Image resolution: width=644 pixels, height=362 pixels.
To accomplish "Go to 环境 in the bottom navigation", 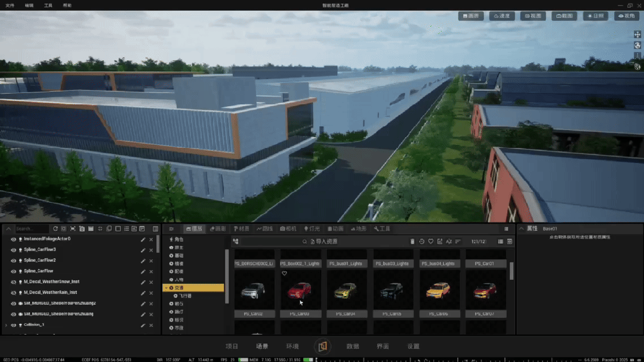I will (292, 346).
